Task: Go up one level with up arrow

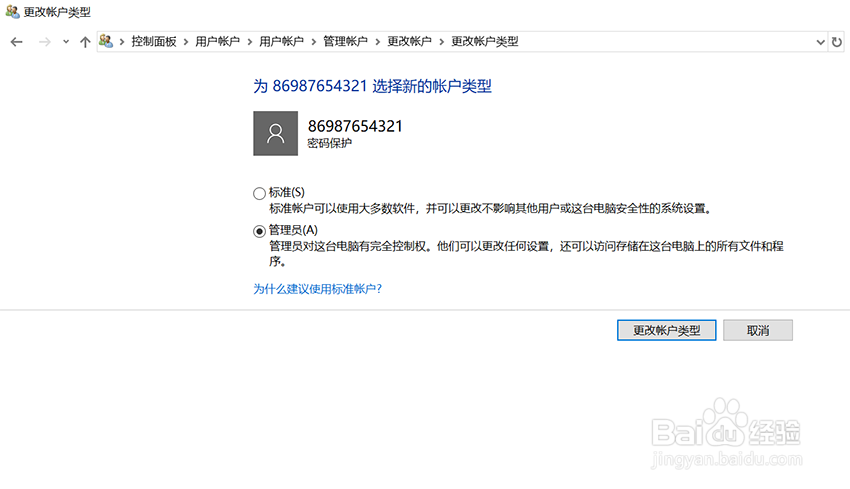Action: pyautogui.click(x=85, y=42)
